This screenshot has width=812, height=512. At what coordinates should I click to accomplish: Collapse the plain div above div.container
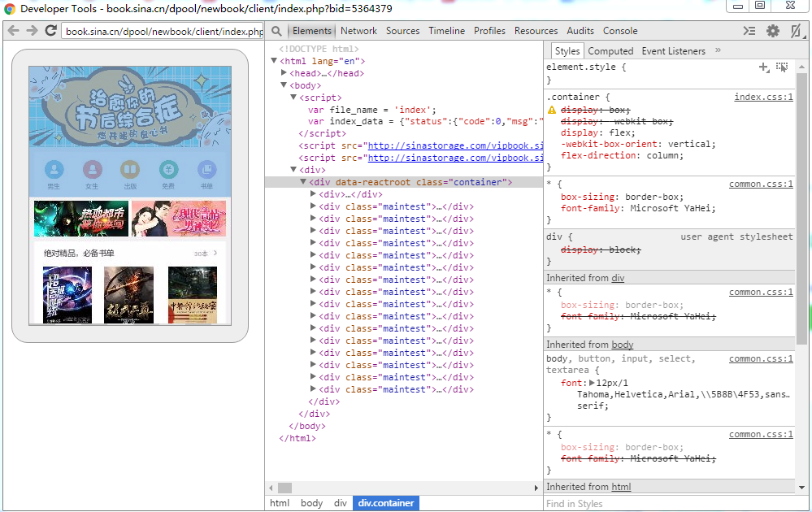pos(293,169)
